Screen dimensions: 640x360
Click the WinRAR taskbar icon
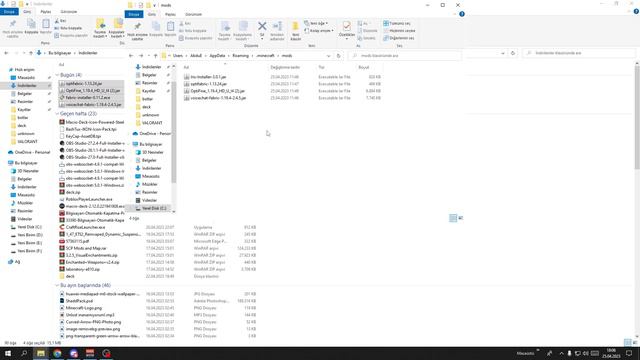[90, 353]
